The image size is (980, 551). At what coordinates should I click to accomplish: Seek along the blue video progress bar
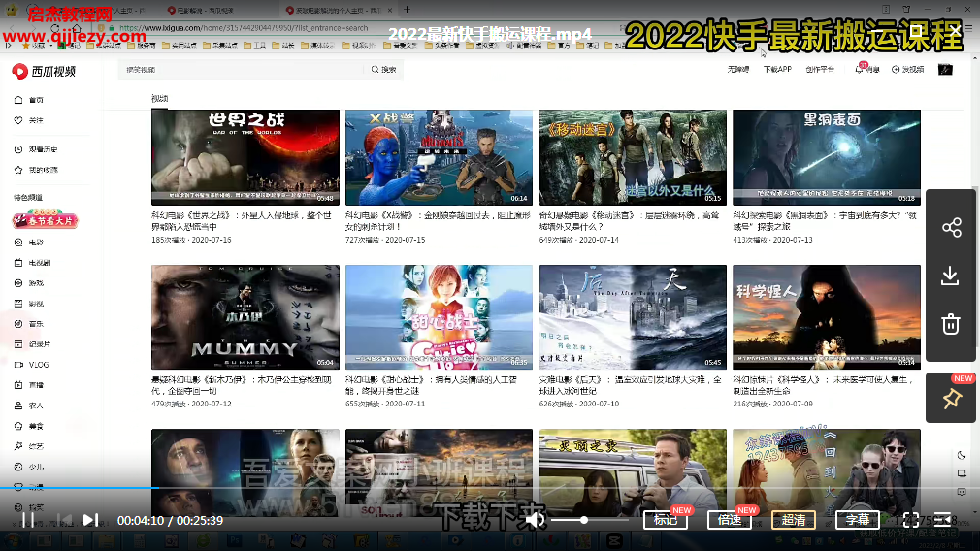[490, 487]
